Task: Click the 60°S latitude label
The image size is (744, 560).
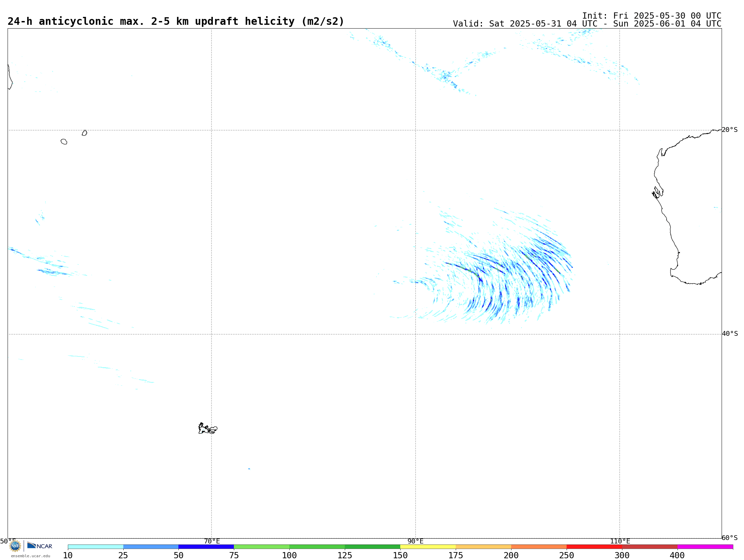Action: [730, 538]
